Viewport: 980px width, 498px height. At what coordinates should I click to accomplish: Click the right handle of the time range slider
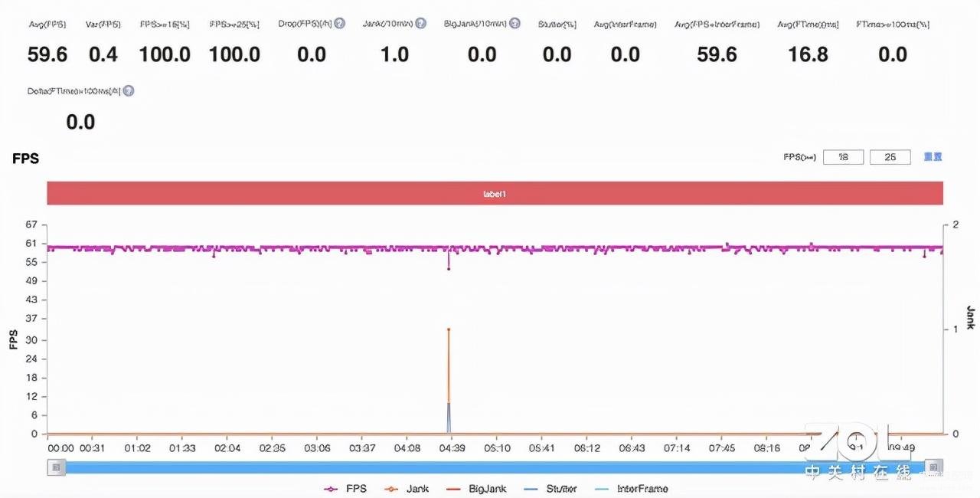pyautogui.click(x=933, y=467)
